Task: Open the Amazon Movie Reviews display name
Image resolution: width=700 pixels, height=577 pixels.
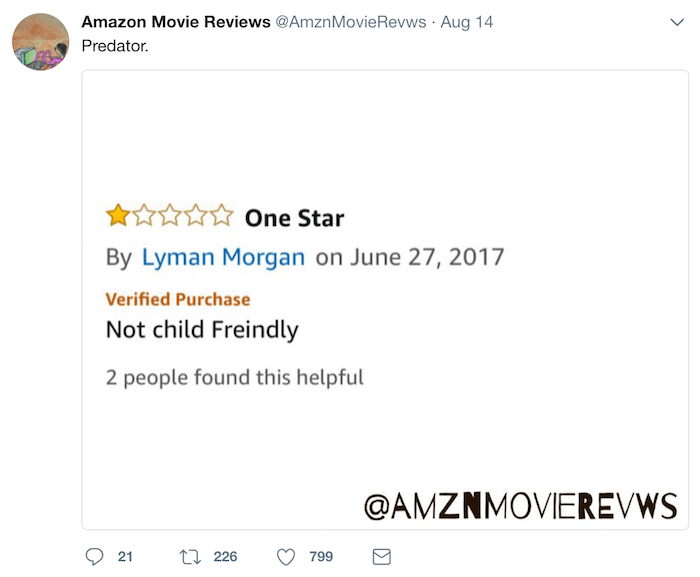Action: click(x=176, y=22)
